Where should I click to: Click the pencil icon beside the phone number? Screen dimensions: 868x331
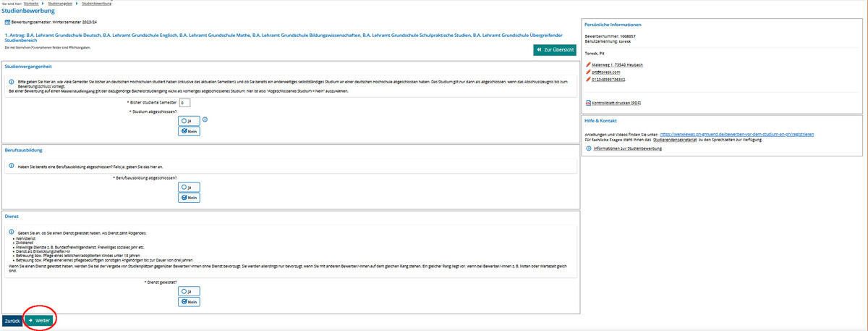pos(589,80)
